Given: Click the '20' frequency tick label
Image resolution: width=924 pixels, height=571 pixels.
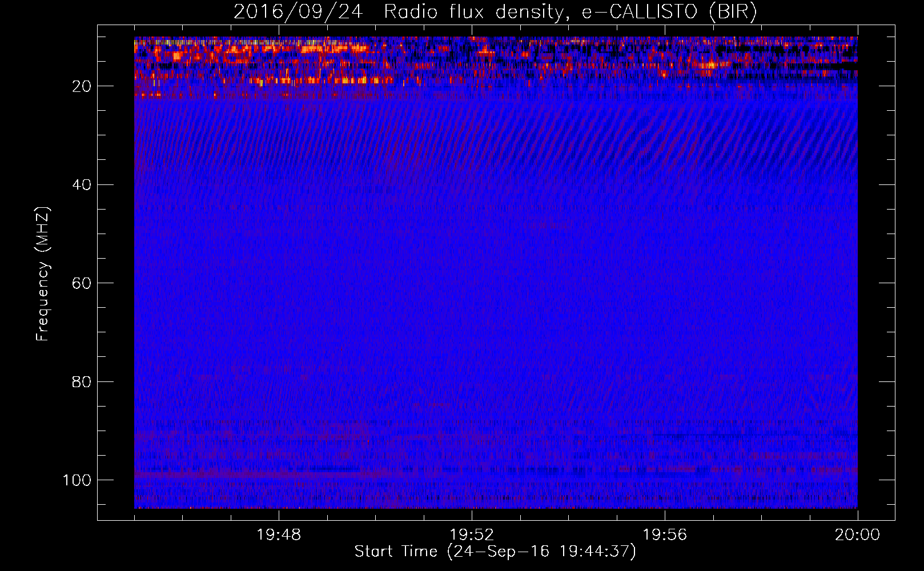Looking at the screenshot, I should point(82,86).
